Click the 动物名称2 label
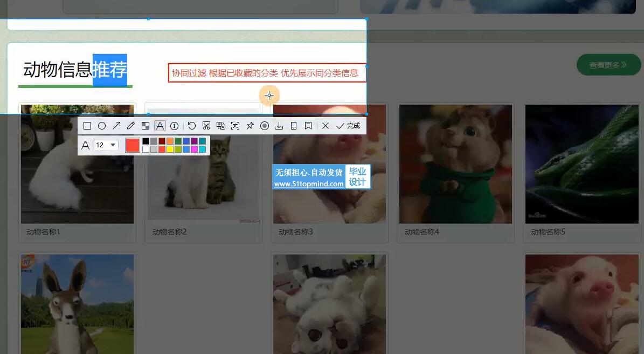This screenshot has width=644, height=354. point(169,232)
